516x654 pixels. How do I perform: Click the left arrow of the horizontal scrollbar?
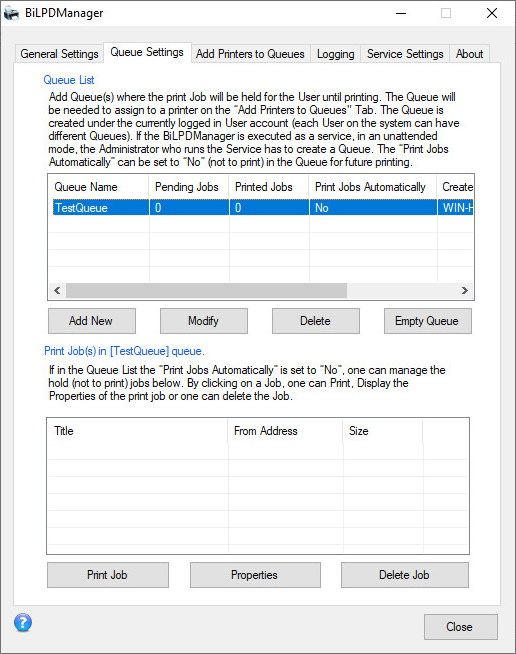57,290
